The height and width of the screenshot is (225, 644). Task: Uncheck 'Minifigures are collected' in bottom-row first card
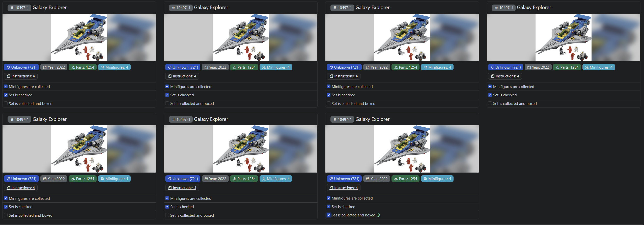[x=6, y=198]
